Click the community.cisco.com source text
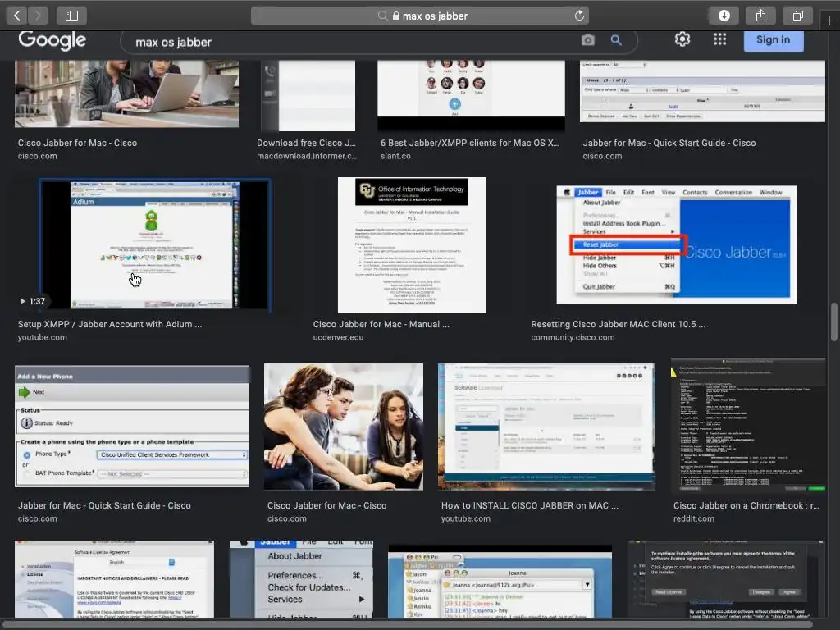This screenshot has width=840, height=630. point(573,337)
